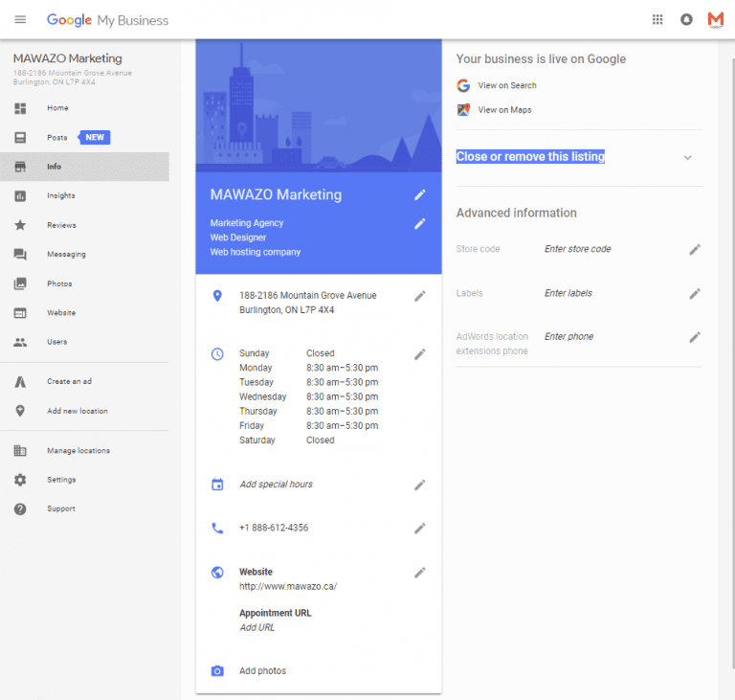
Task: Open the notifications bell icon
Action: click(686, 20)
